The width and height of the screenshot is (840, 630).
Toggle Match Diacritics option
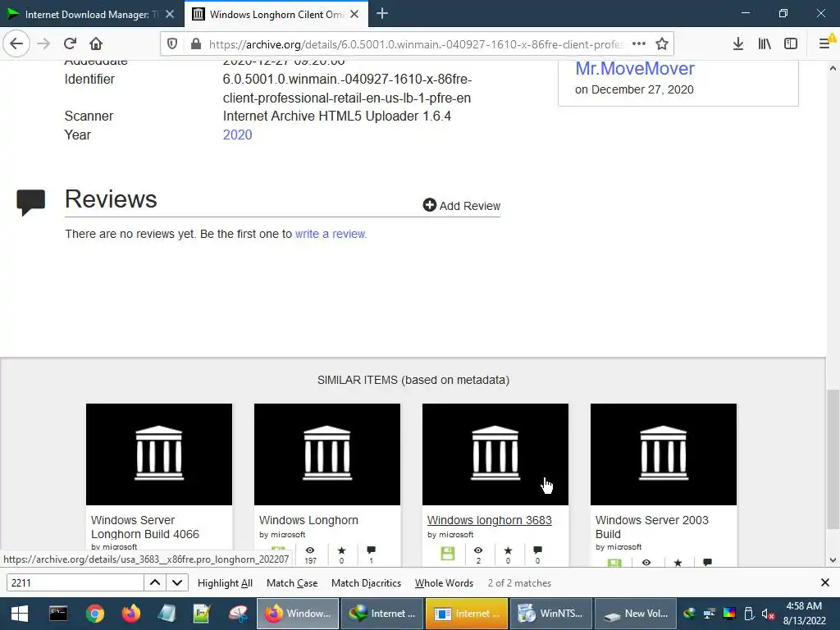click(366, 583)
